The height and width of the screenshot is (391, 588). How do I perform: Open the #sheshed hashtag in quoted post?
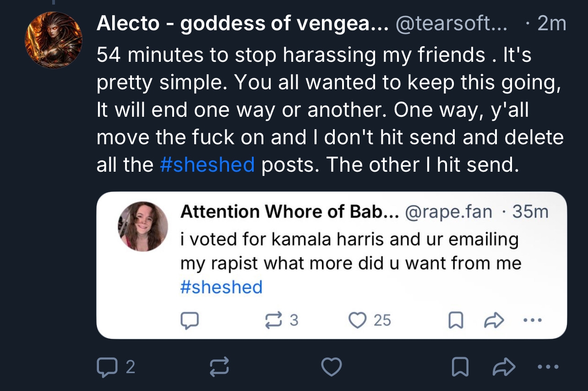point(222,288)
